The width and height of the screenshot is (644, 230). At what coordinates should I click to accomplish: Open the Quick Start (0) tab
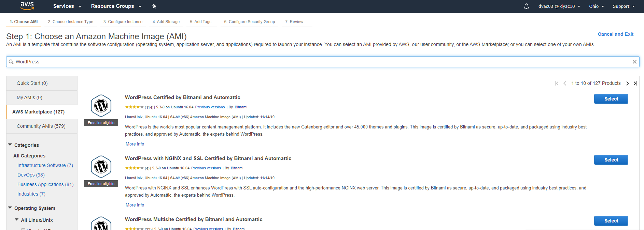[42, 83]
